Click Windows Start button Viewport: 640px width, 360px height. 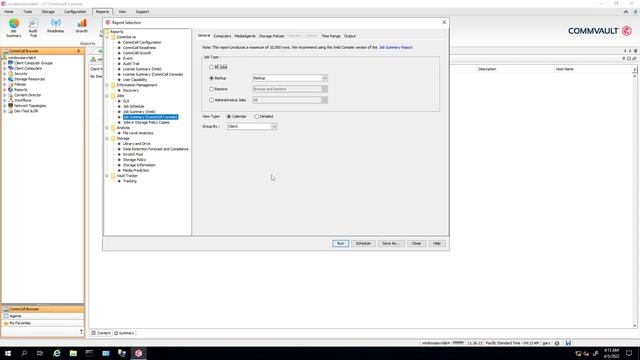pyautogui.click(x=8, y=353)
